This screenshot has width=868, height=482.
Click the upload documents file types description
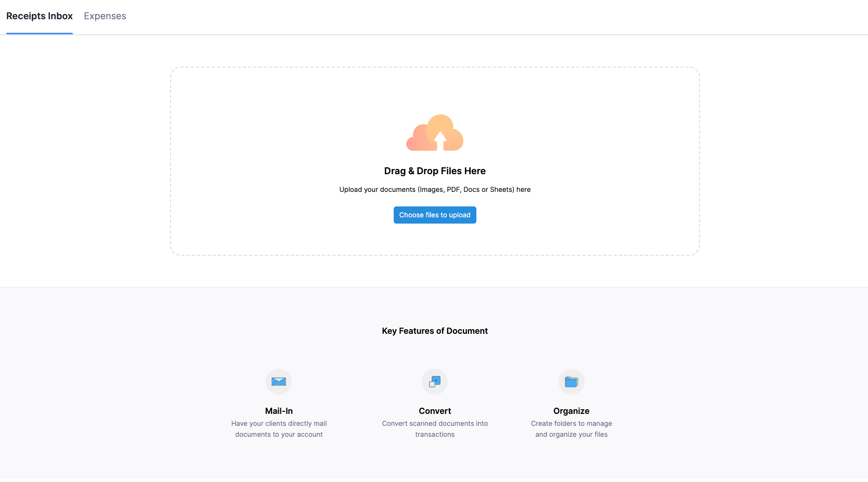click(435, 190)
